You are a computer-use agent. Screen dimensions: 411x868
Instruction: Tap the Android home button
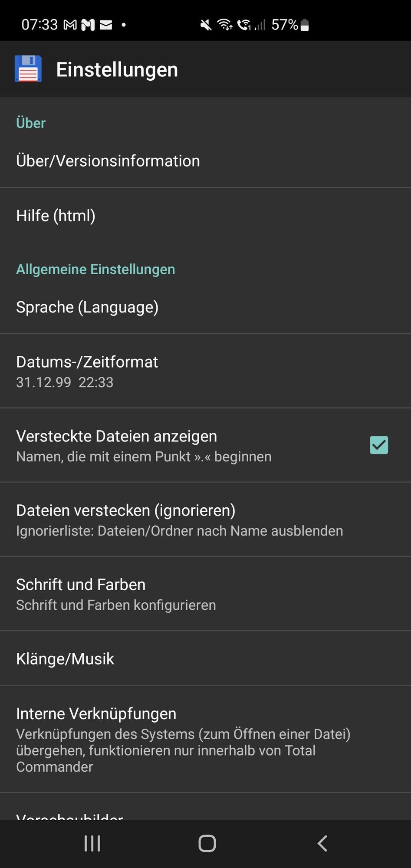(207, 844)
